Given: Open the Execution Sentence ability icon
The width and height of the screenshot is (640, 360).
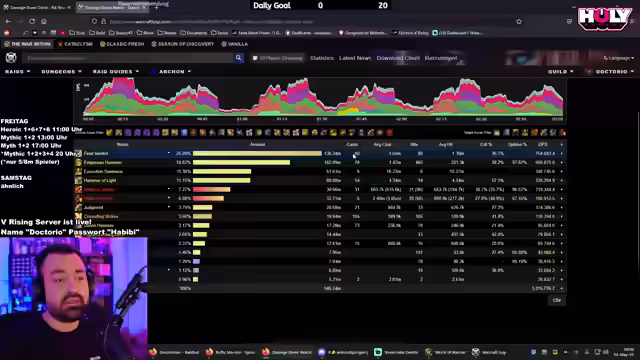Looking at the screenshot, I should coord(78,171).
